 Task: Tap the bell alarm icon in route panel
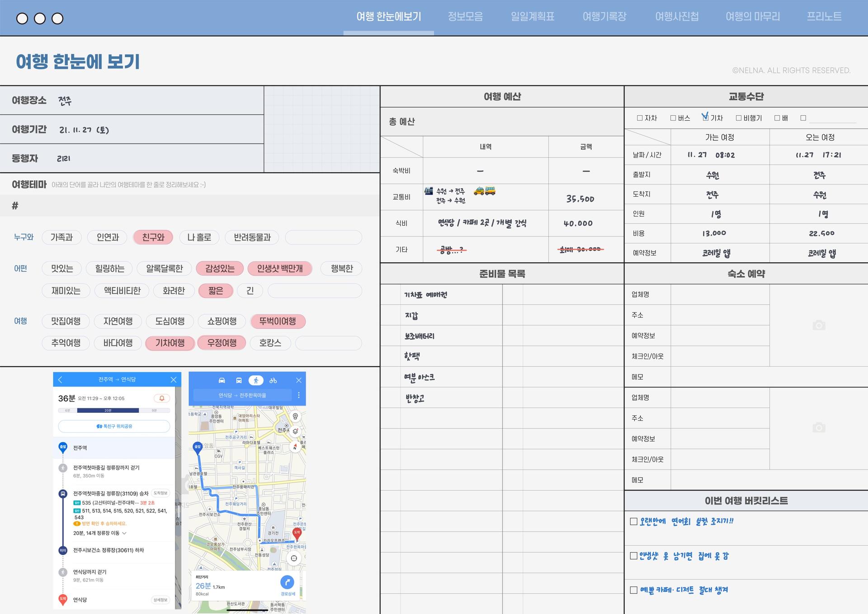coord(162,398)
